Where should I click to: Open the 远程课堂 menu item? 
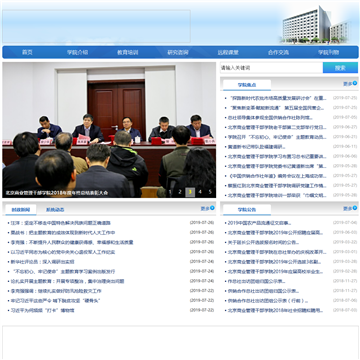coord(228,52)
